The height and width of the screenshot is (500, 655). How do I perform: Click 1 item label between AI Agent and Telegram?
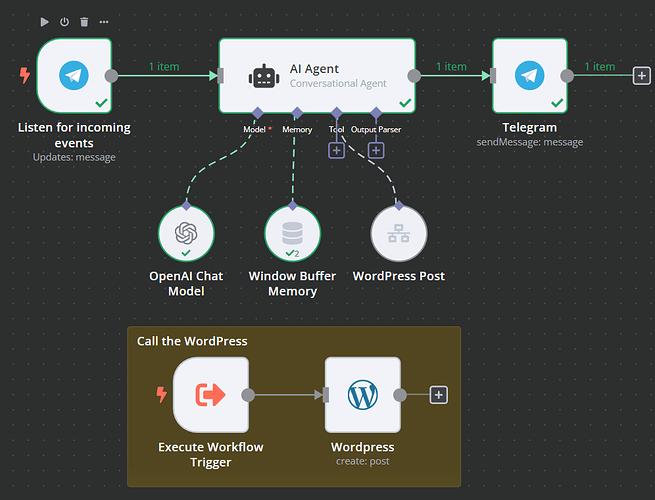coord(451,66)
